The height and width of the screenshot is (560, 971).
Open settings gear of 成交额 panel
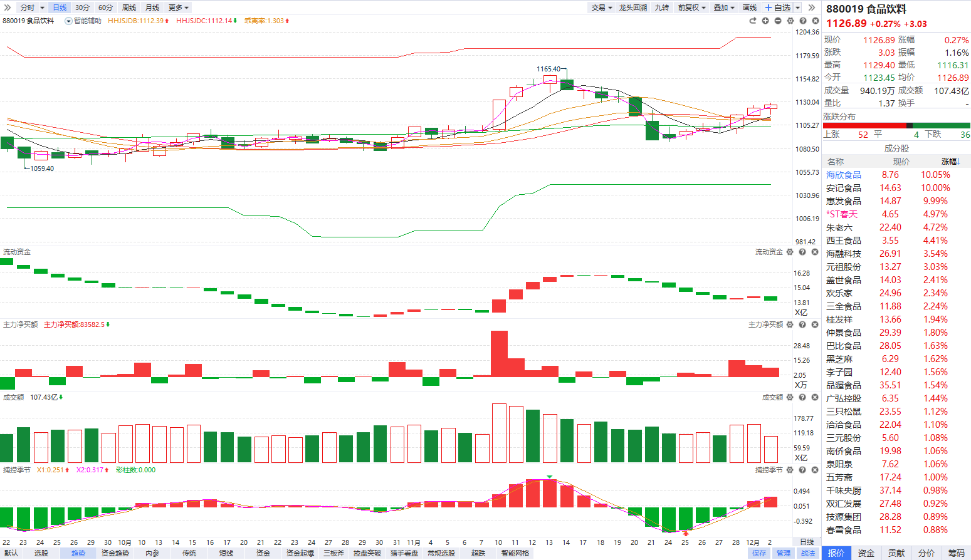(790, 397)
